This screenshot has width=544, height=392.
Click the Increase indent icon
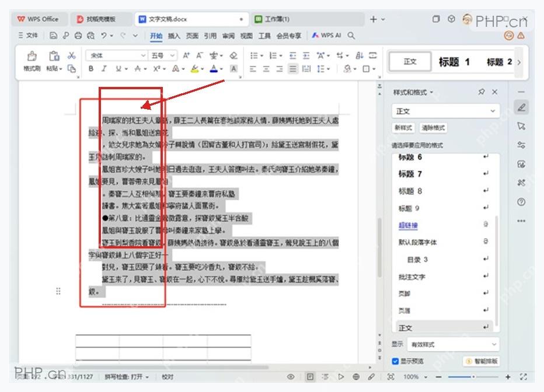(306, 55)
